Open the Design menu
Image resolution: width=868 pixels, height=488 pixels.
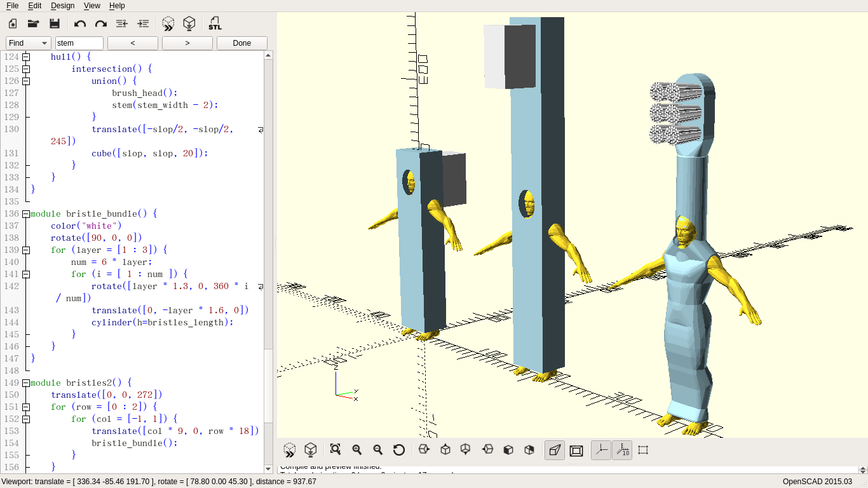coord(62,6)
